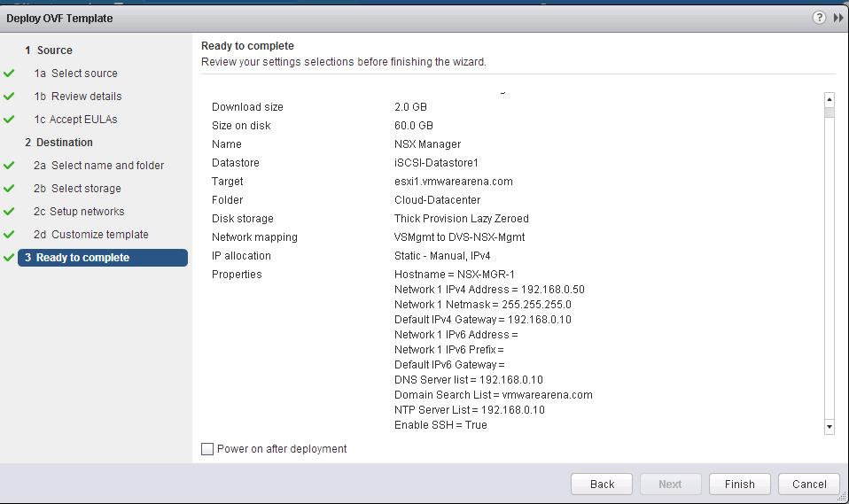The image size is (849, 504).
Task: Click the green check beside Setup networks
Action: 9,211
